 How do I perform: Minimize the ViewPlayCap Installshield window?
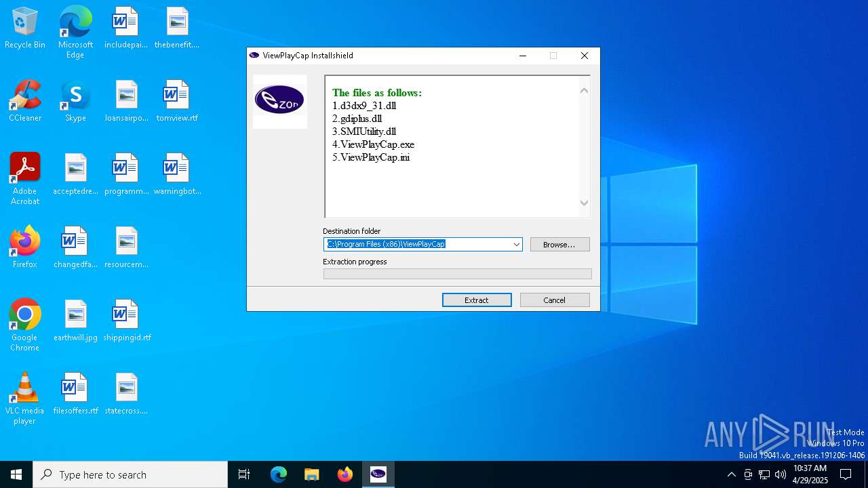(x=523, y=56)
